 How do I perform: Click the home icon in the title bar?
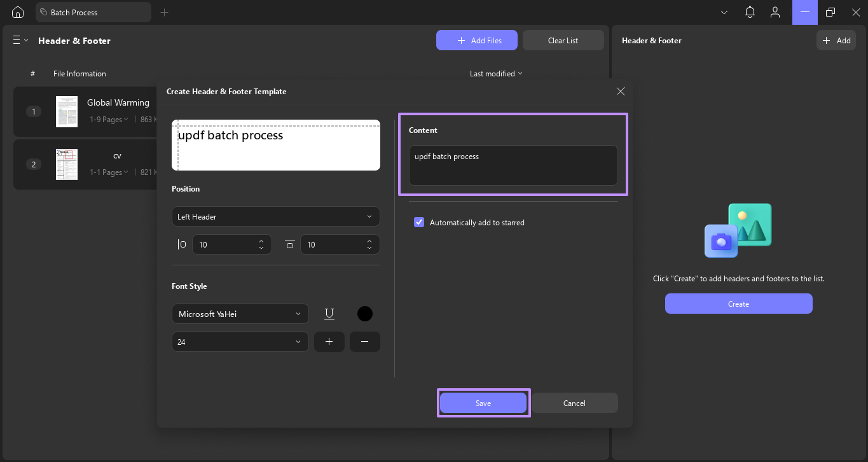pos(18,12)
